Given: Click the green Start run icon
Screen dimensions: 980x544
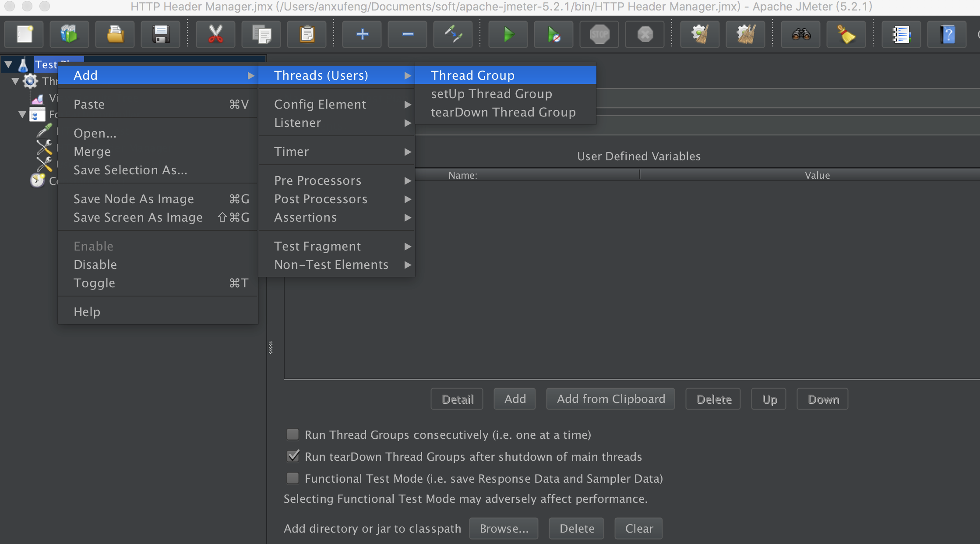Looking at the screenshot, I should [508, 34].
